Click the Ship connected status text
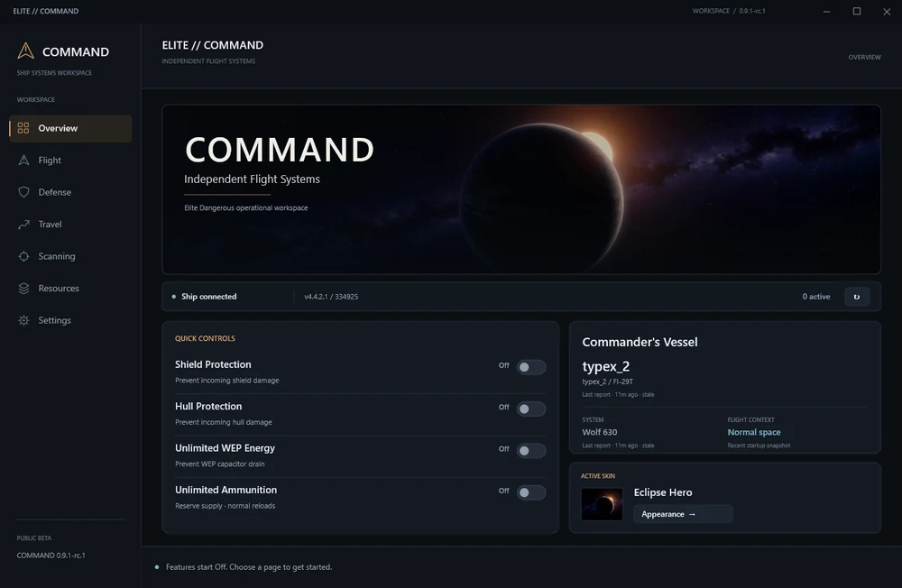The width and height of the screenshot is (902, 588). (209, 297)
